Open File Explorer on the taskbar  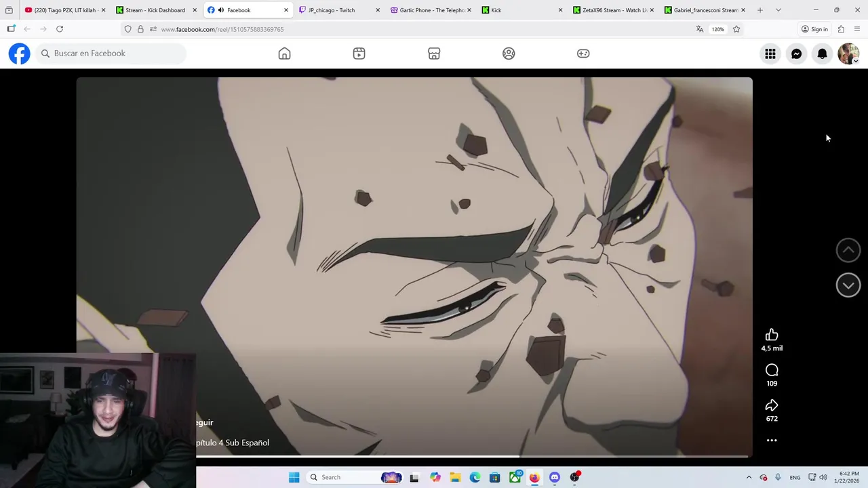pyautogui.click(x=455, y=477)
